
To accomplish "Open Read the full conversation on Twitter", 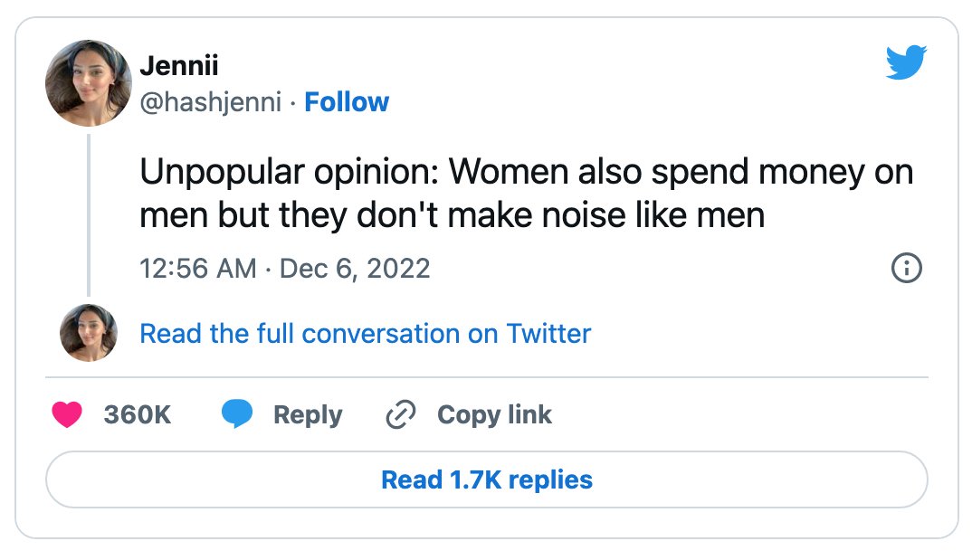I will (365, 333).
